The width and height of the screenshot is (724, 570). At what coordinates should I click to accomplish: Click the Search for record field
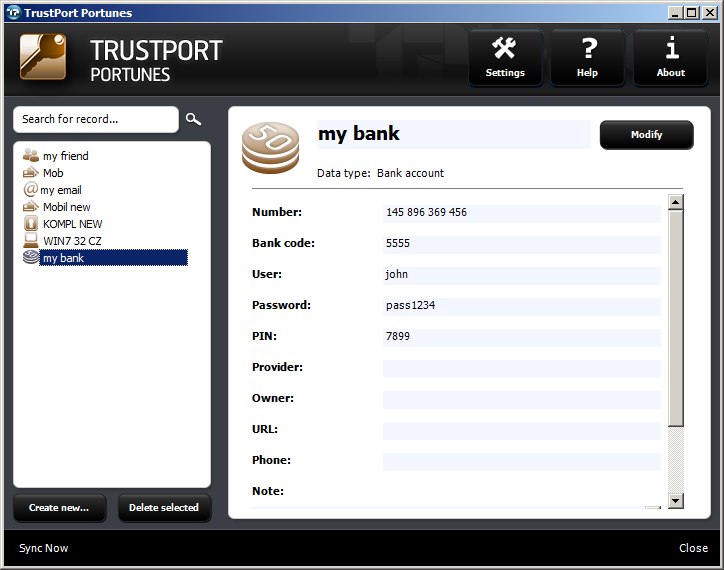point(96,119)
